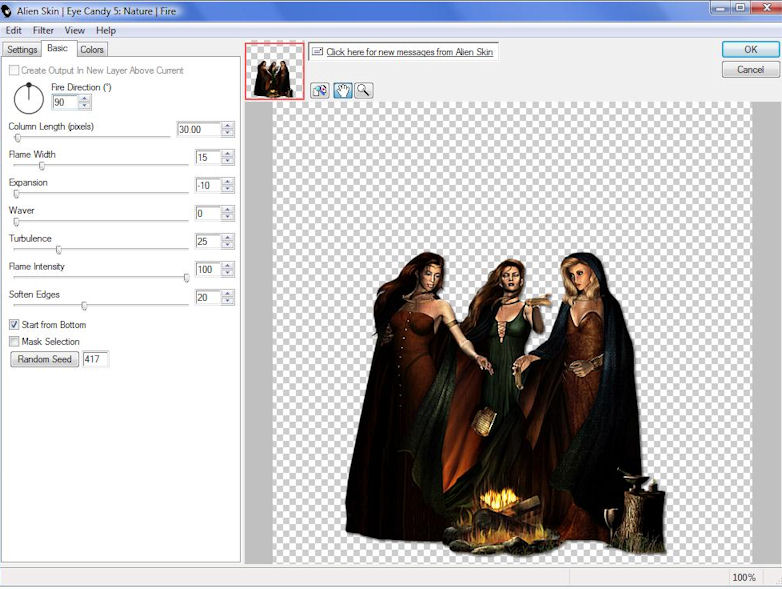Confirm with the OK button
Screen dimensions: 782x589
(x=751, y=49)
